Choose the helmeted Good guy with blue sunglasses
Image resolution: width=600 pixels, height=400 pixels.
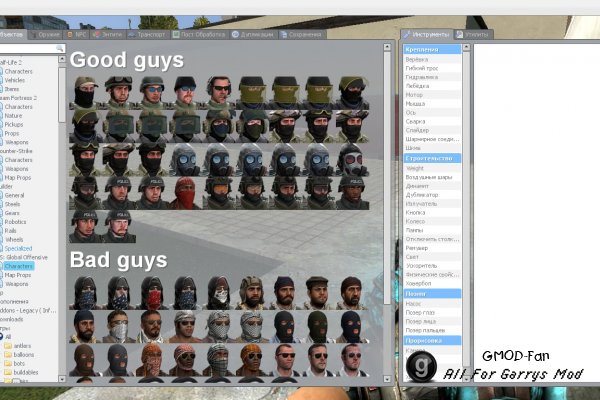tap(153, 93)
